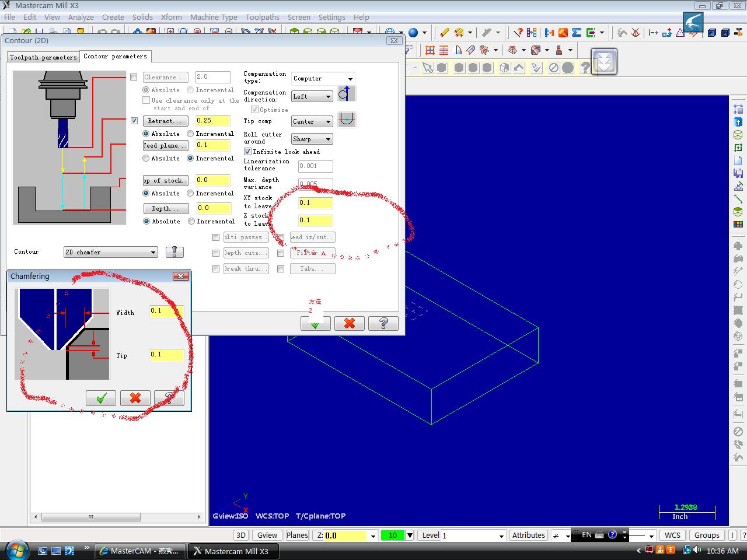Open the Toolpaths menu
Image resolution: width=747 pixels, height=560 pixels.
[262, 17]
